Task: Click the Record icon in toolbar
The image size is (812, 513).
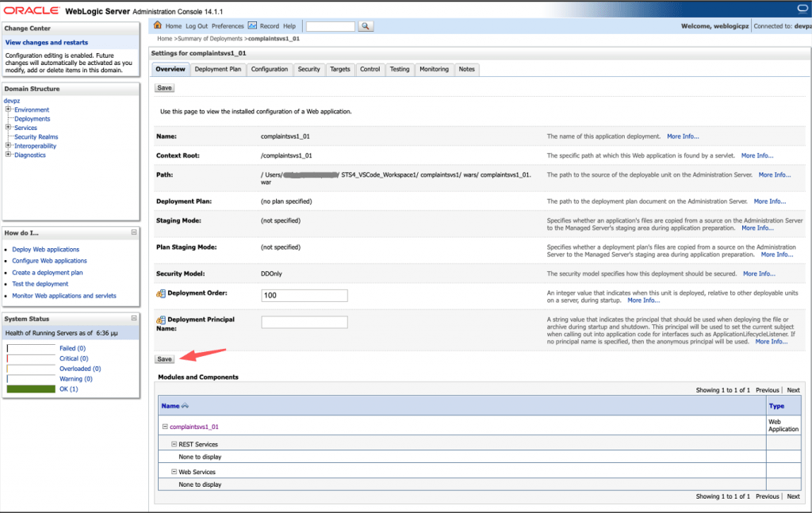Action: point(252,25)
